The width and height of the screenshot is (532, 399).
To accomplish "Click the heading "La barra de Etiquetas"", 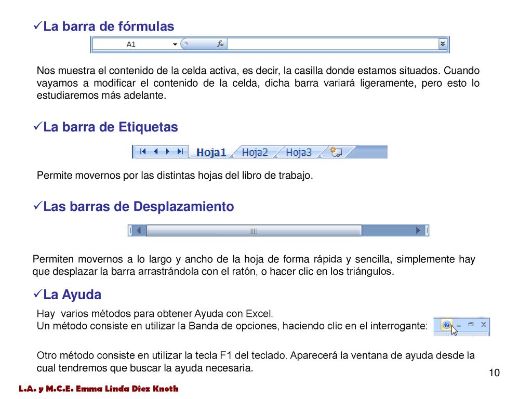I will 111,127.
